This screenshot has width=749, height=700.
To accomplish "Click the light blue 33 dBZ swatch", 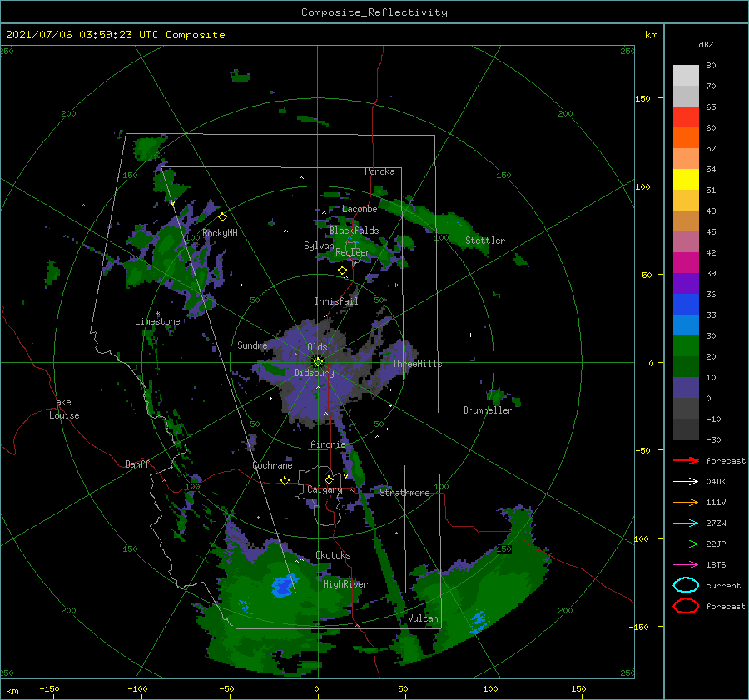I will tap(686, 325).
